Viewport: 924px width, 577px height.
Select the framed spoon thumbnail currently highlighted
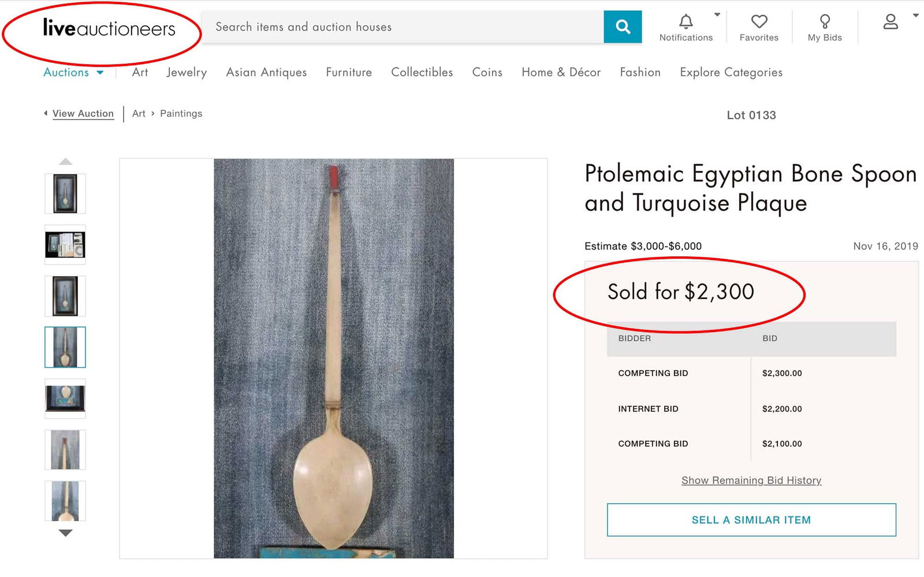65,347
